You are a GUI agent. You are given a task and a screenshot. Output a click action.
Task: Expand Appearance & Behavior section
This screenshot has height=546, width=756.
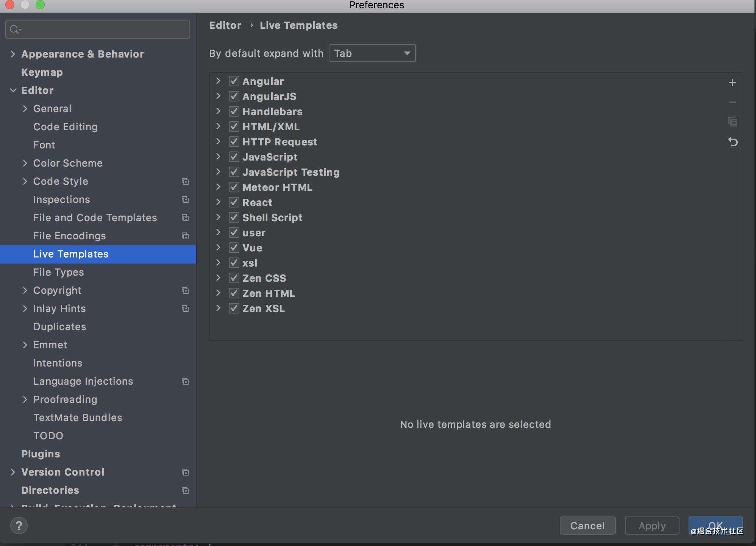(x=13, y=54)
